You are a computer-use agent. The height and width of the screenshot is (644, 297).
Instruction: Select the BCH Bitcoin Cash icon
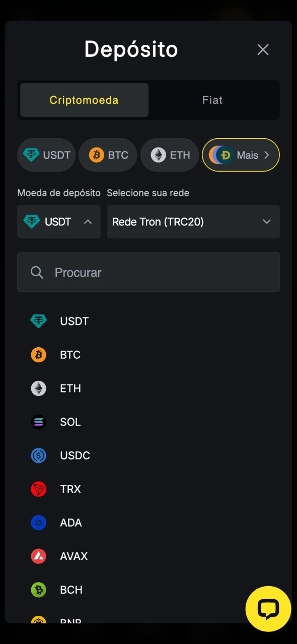(38, 590)
